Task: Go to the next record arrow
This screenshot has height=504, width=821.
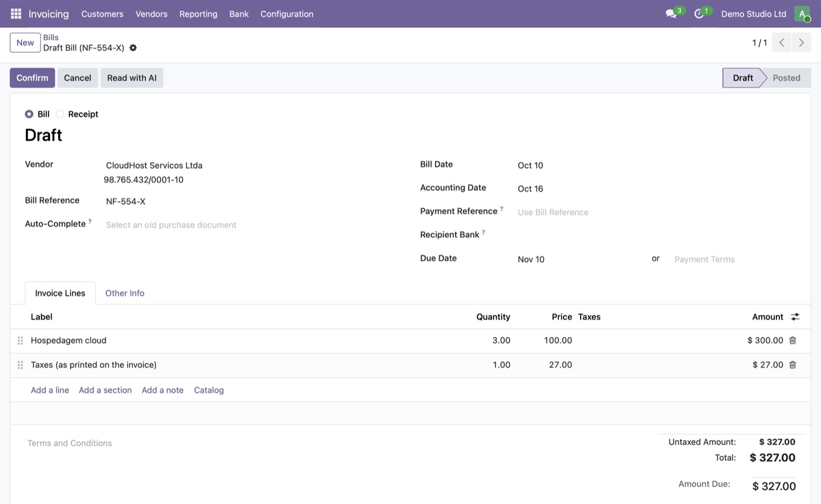Action: click(801, 43)
